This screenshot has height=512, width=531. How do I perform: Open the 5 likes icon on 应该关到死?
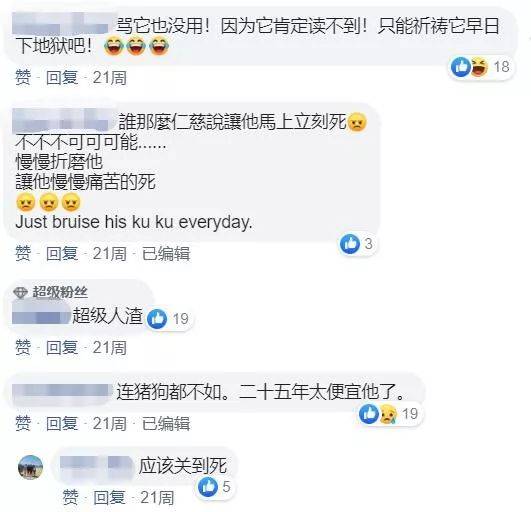click(208, 487)
